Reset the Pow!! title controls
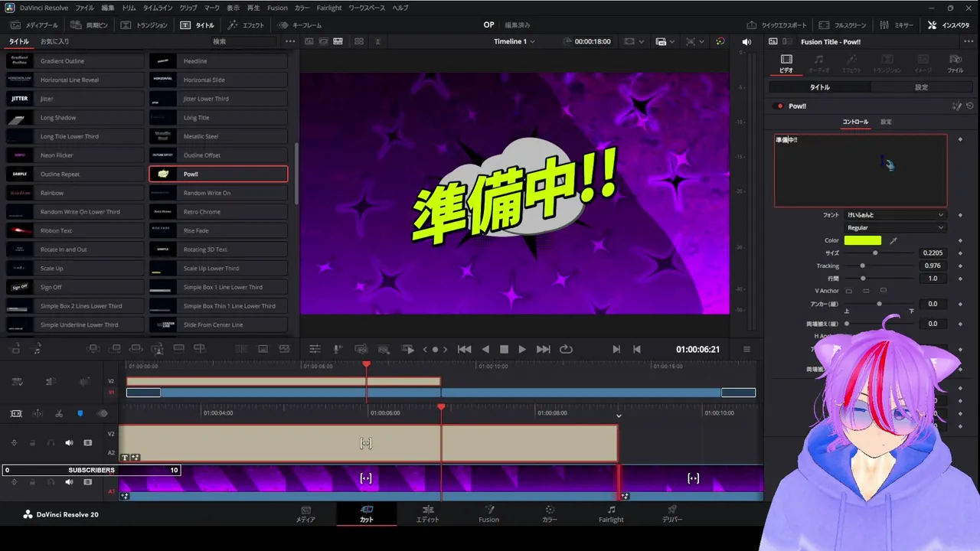Screen dimensions: 980x551 (x=970, y=106)
